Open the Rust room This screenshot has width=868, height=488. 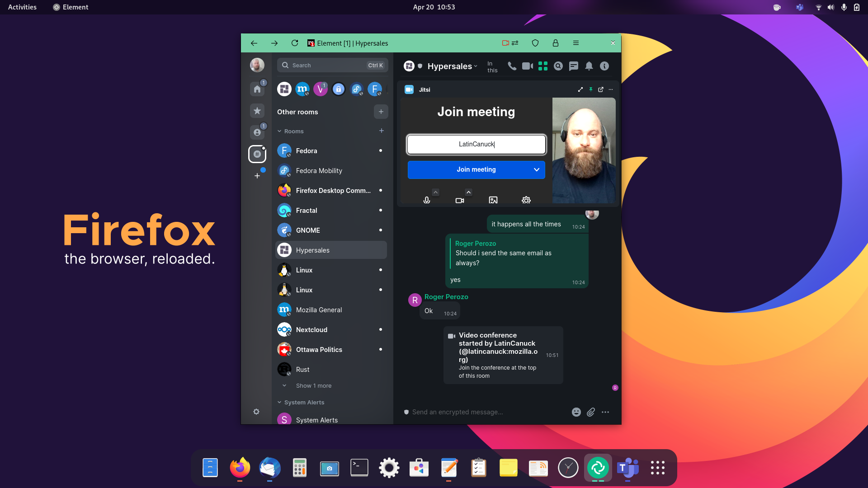pyautogui.click(x=331, y=370)
